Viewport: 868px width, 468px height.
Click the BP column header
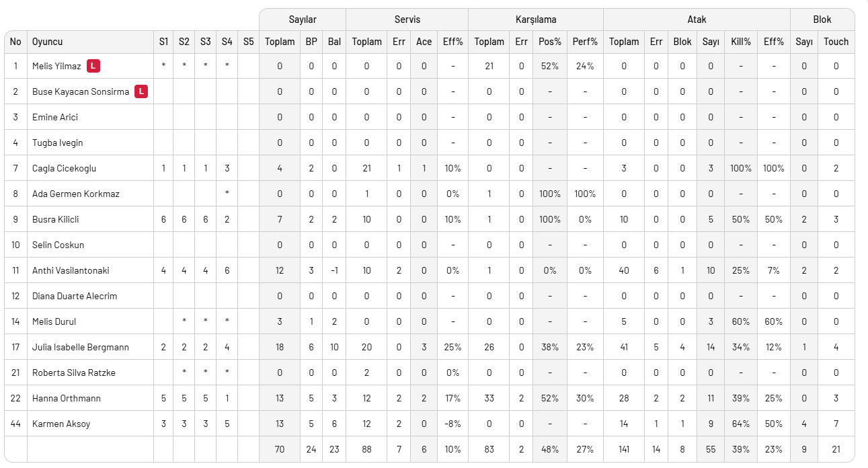[311, 42]
